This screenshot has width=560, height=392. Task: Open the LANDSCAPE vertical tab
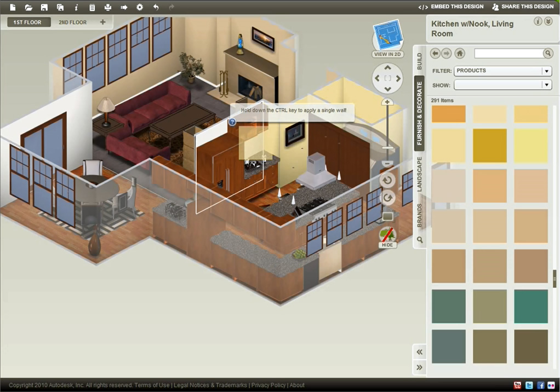point(419,174)
